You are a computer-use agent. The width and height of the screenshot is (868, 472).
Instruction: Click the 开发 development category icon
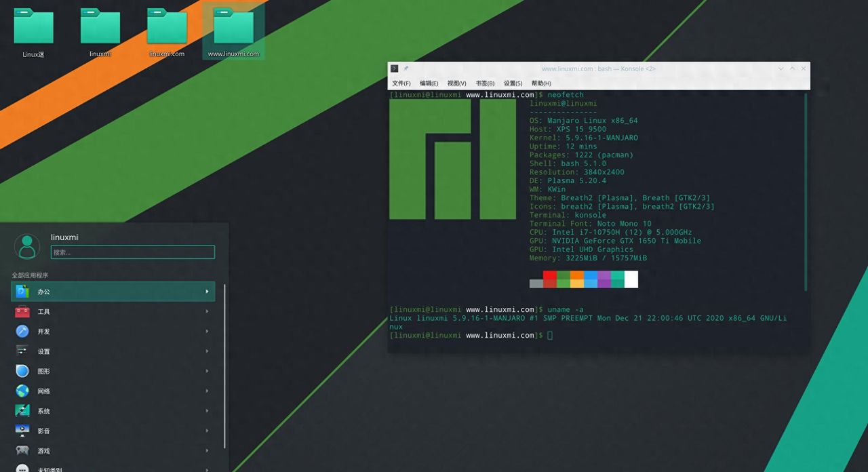click(22, 331)
